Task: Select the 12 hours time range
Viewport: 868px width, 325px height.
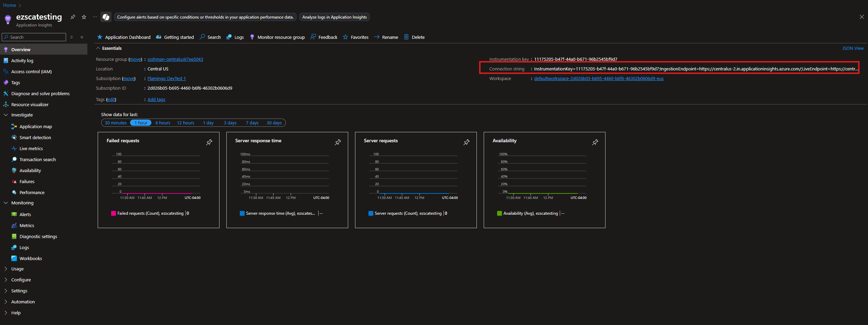Action: tap(185, 123)
